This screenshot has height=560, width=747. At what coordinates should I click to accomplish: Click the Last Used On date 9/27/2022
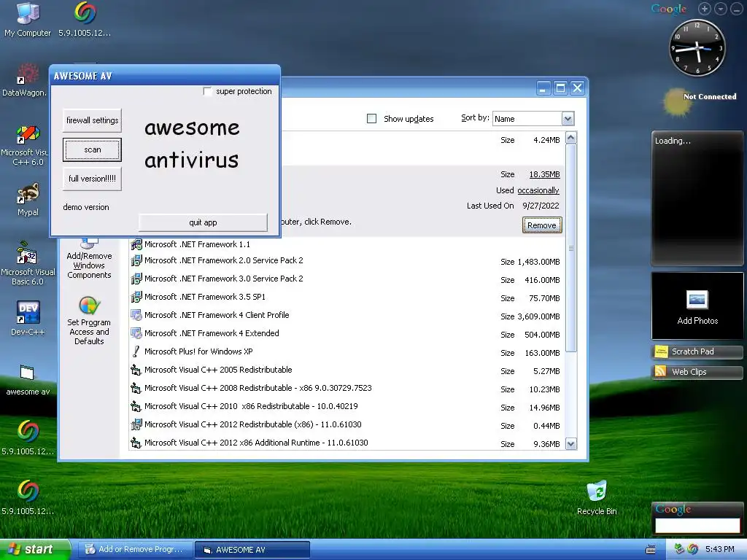[541, 206]
